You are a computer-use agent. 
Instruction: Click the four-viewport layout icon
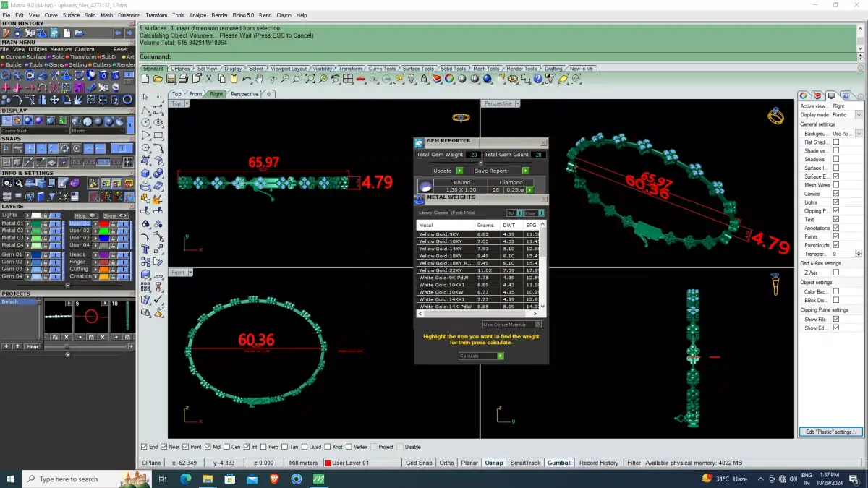[x=348, y=79]
